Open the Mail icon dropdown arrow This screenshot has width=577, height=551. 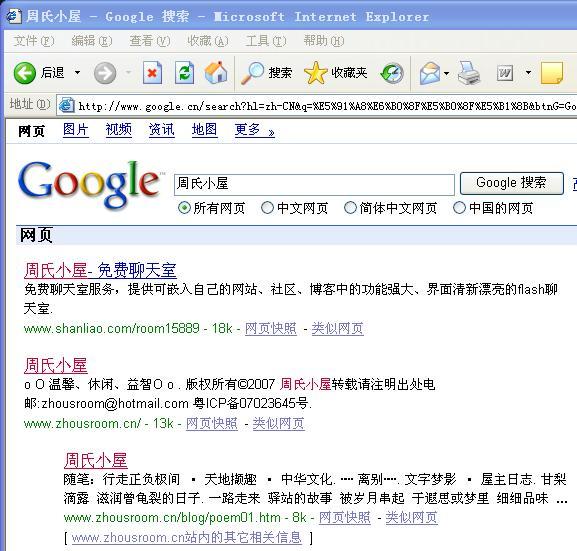click(x=446, y=73)
